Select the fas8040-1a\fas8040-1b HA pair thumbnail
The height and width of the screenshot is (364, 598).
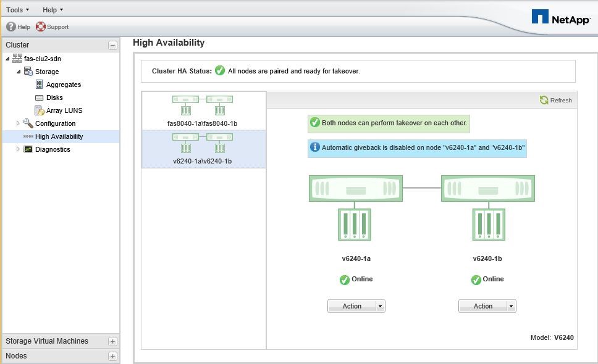(x=203, y=111)
